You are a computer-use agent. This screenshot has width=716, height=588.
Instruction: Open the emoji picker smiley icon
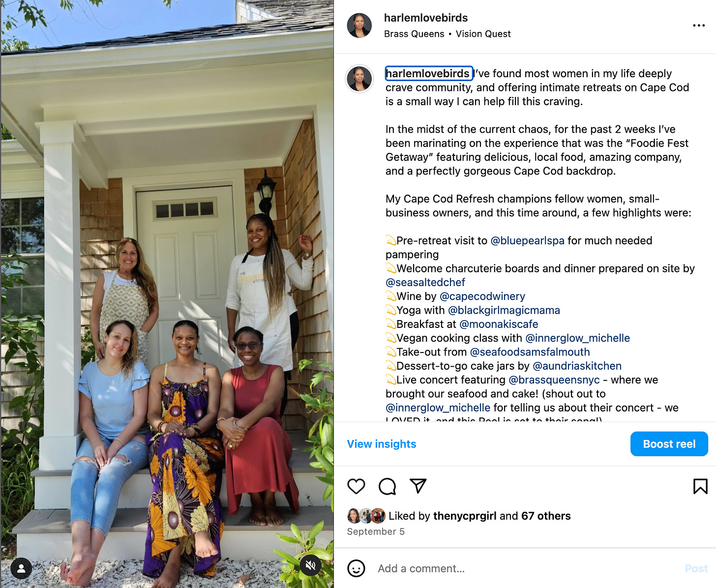click(x=356, y=568)
